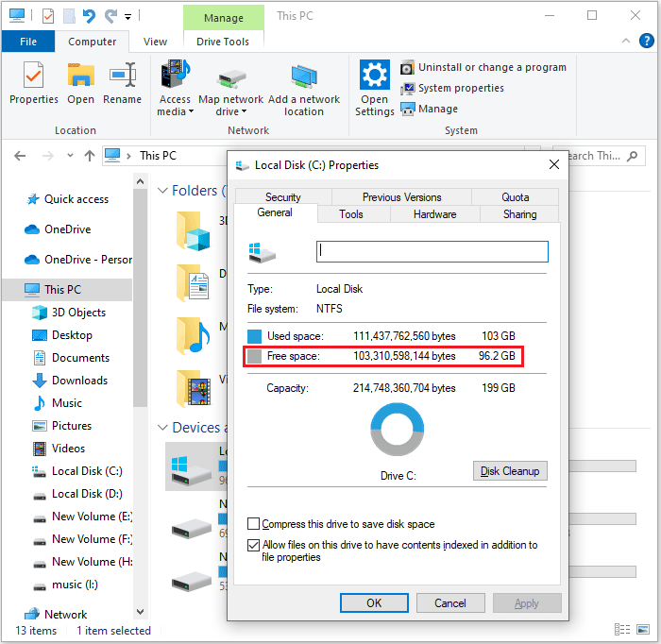
Task: Open the Sharing tab
Action: pos(519,214)
